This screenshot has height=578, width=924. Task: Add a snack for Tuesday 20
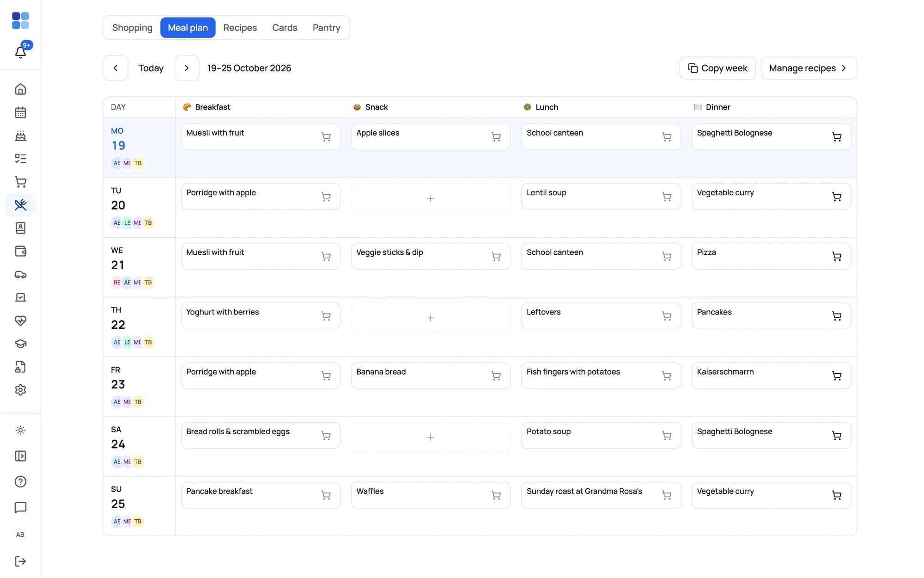click(431, 198)
